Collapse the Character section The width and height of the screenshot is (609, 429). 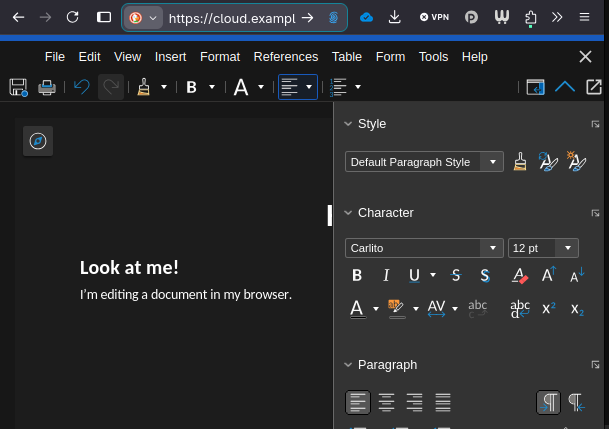click(348, 212)
